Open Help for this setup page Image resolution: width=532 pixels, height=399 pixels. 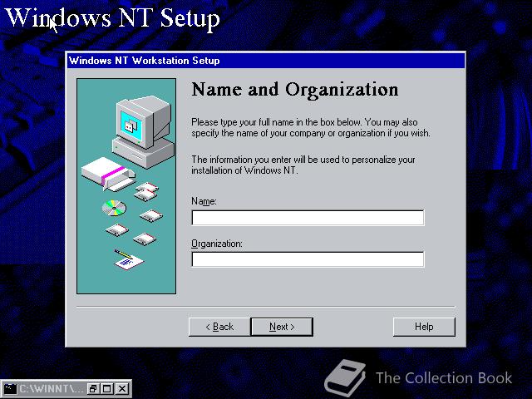pyautogui.click(x=424, y=327)
